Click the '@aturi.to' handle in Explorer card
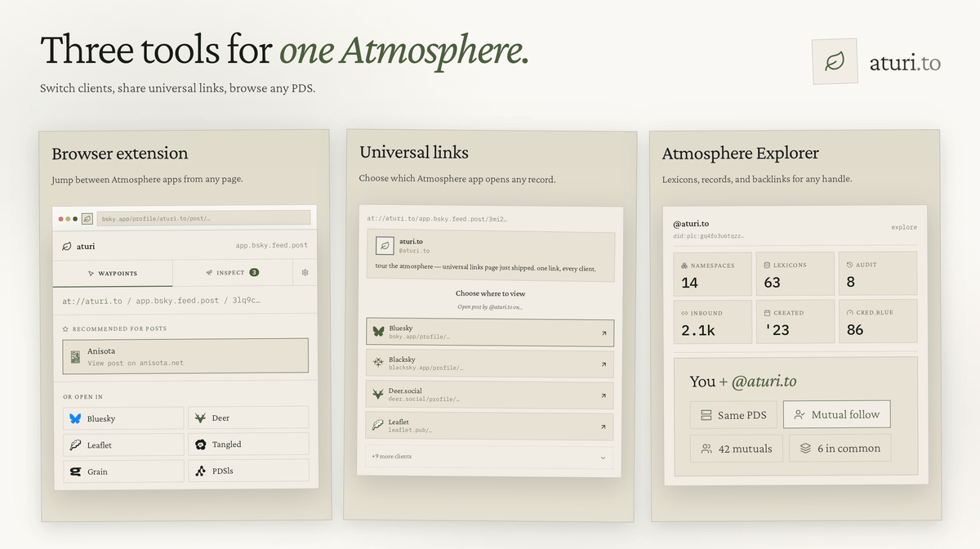This screenshot has height=549, width=980. [x=691, y=223]
